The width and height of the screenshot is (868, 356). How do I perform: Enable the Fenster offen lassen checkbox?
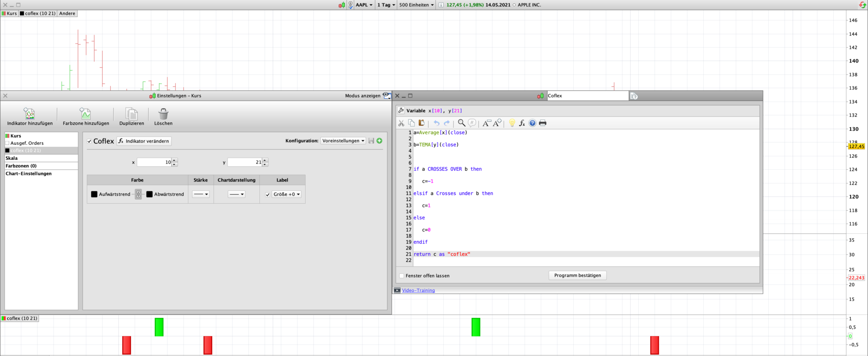pyautogui.click(x=402, y=276)
